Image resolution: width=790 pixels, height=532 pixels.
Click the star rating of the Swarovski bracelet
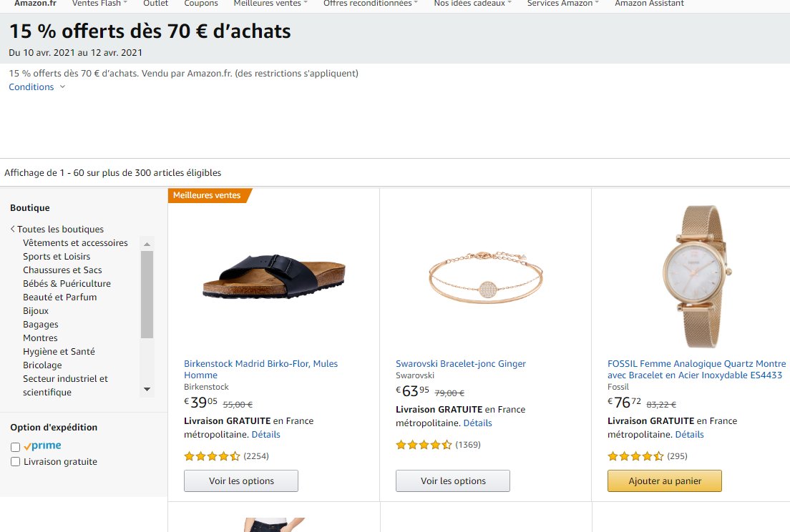[424, 444]
